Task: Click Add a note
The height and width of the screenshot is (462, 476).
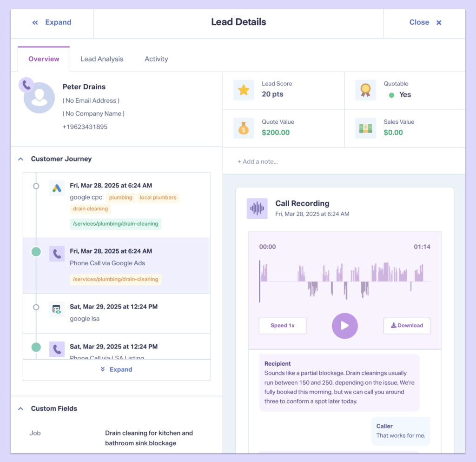Action: 257,161
